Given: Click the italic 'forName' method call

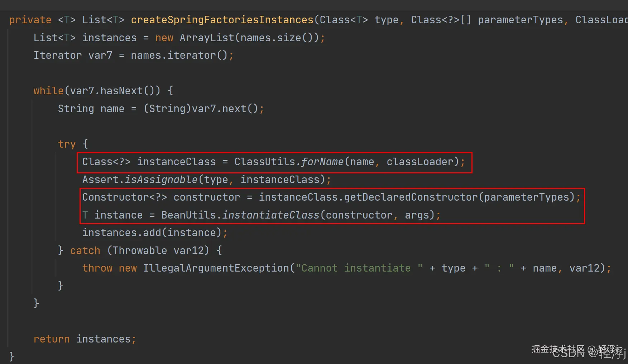Looking at the screenshot, I should (x=322, y=162).
